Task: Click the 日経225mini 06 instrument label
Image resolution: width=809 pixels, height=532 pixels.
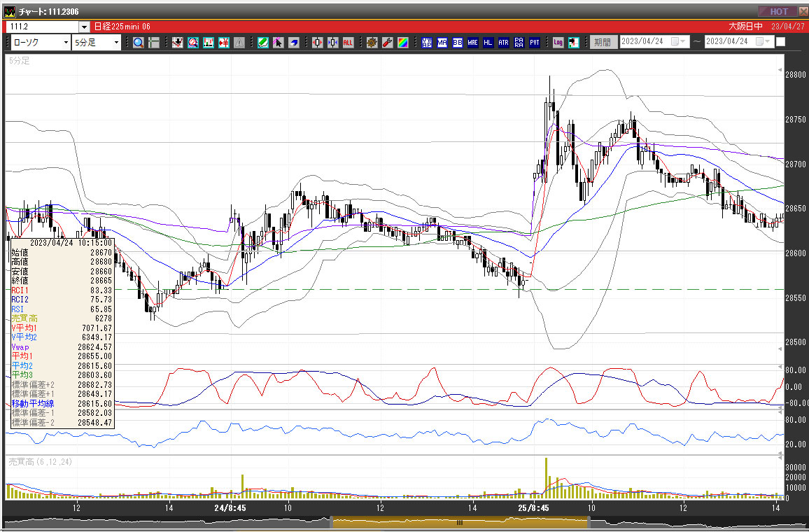Action: click(122, 27)
